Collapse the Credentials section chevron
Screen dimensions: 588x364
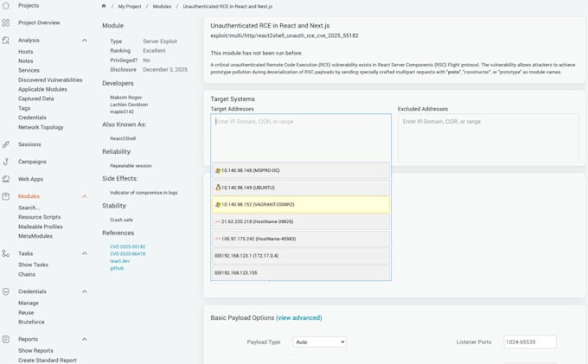85,291
